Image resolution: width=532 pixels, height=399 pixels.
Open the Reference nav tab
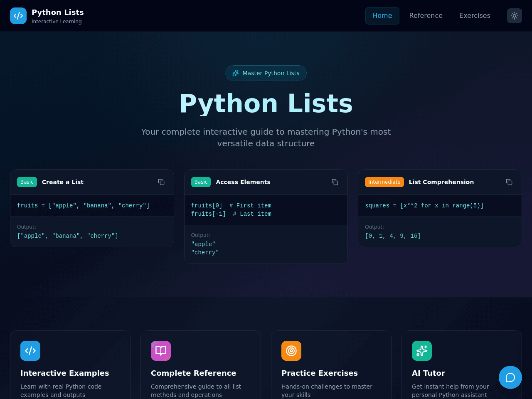pyautogui.click(x=426, y=16)
